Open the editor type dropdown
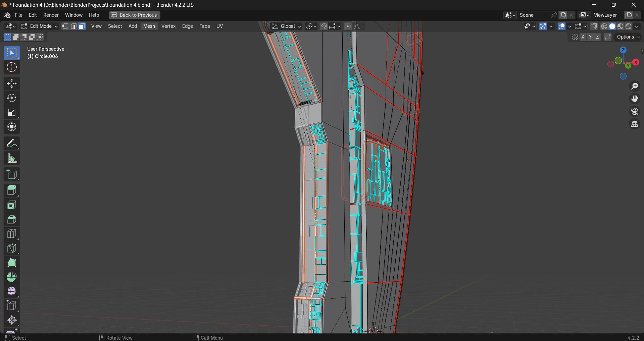This screenshot has height=341, width=644. click(10, 26)
